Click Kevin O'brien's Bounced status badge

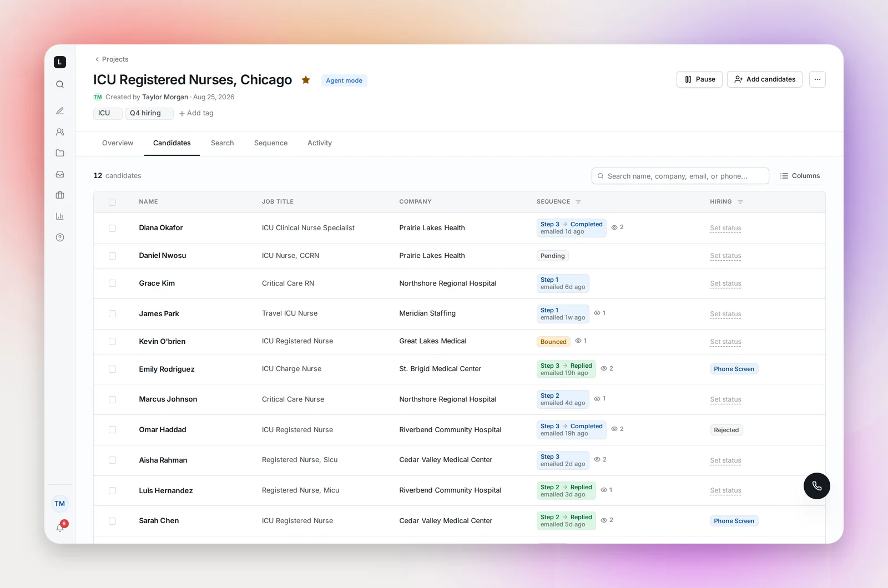pos(553,342)
